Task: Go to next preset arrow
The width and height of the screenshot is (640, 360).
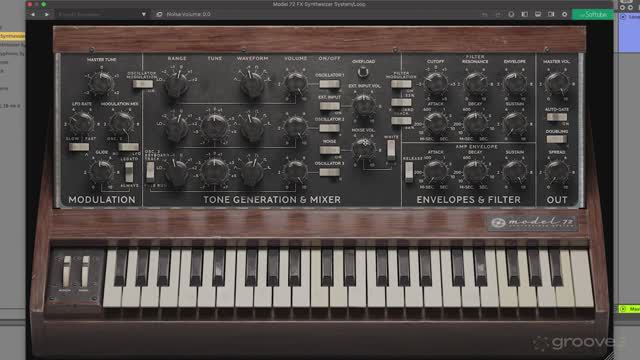Action: (x=47, y=14)
